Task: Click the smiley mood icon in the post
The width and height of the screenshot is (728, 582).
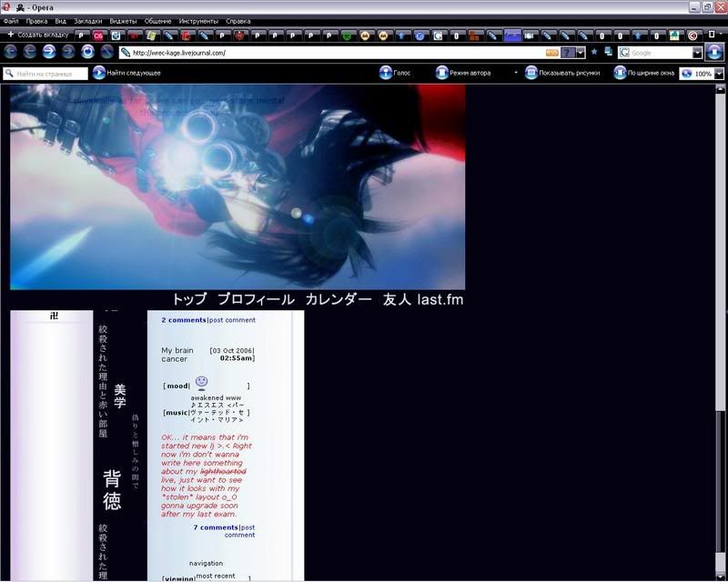Action: 201,383
